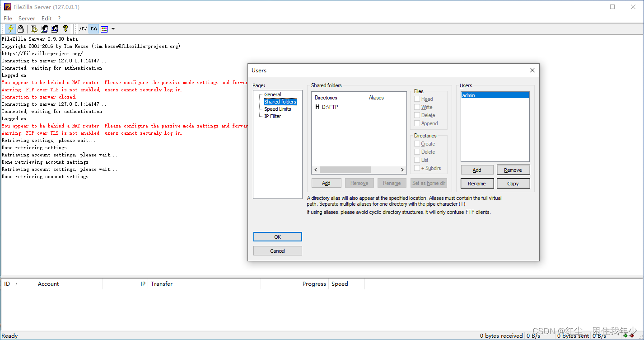Screen dimensions: 644x340
Task: Click the Aliases column header
Action: (x=386, y=98)
